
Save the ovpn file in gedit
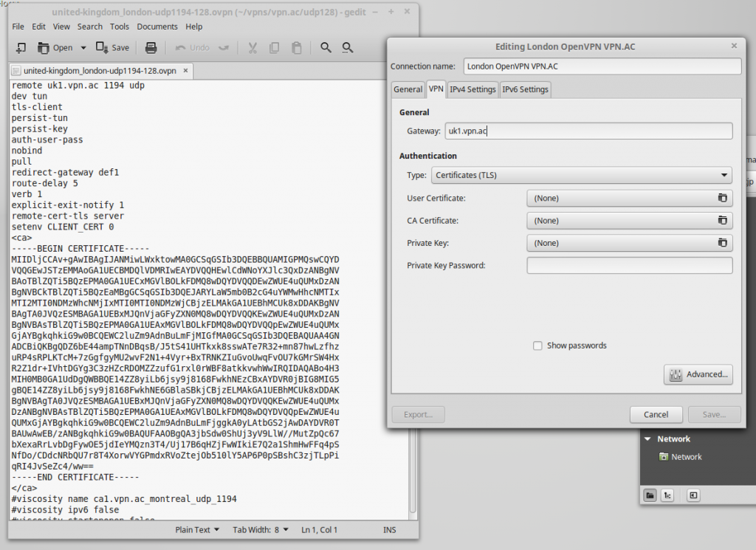[112, 48]
